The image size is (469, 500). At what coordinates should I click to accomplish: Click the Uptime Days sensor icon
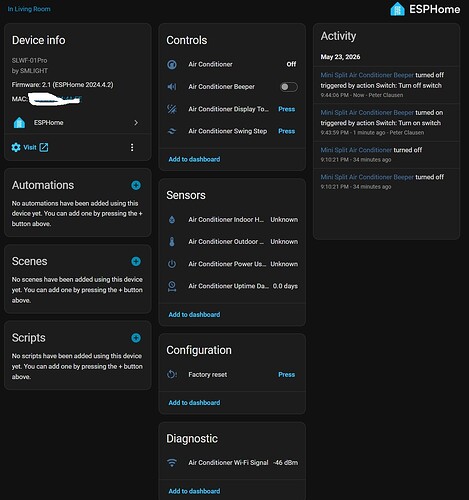point(172,286)
